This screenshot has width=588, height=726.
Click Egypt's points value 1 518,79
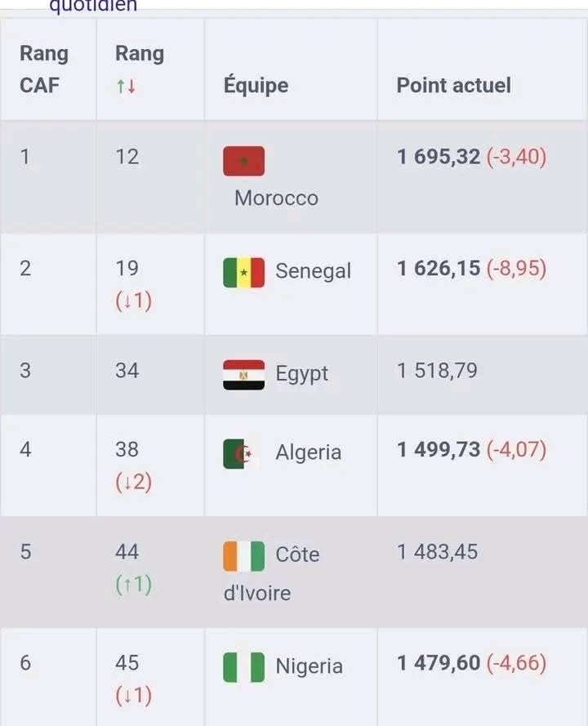click(x=437, y=371)
